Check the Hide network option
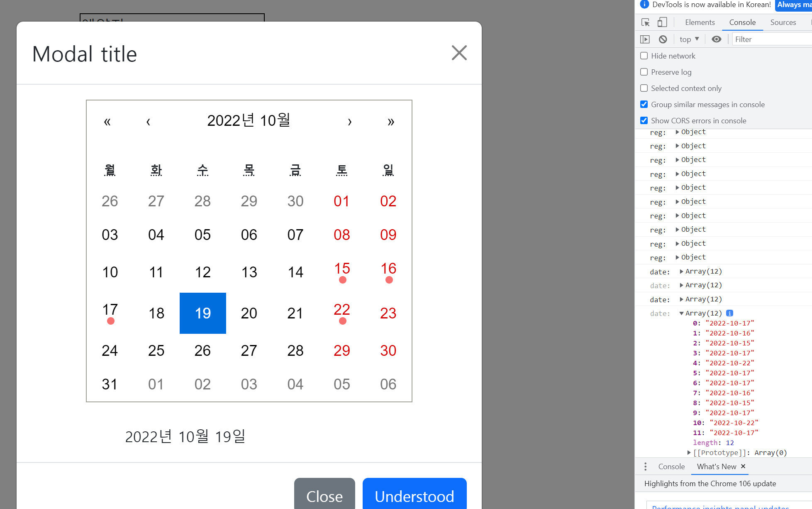Viewport: 812px width, 509px height. click(644, 56)
